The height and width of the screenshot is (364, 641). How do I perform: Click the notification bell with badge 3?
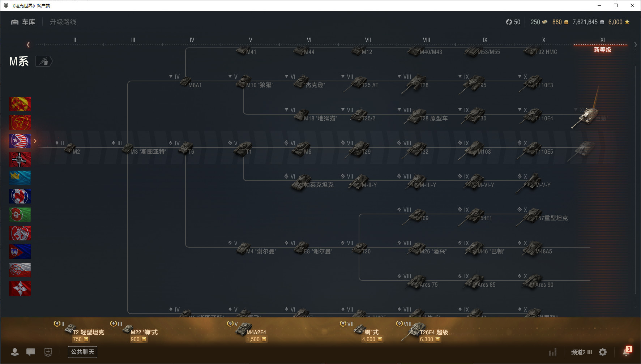(x=627, y=351)
